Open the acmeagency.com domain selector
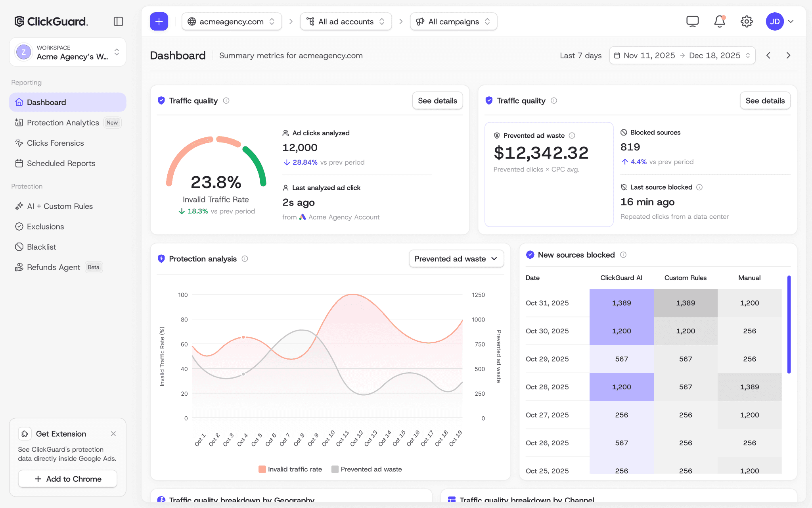This screenshot has height=508, width=812. 232,21
